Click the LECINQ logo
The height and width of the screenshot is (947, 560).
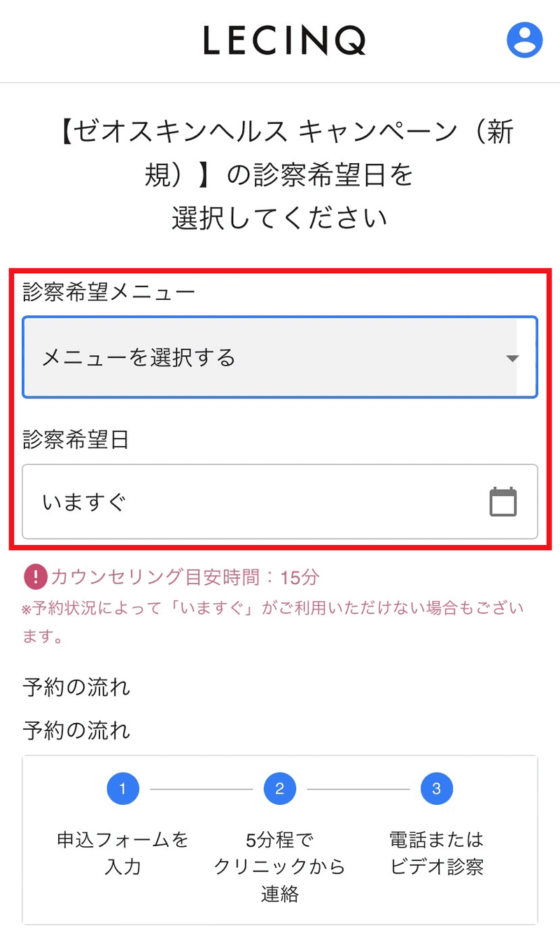coord(284,41)
